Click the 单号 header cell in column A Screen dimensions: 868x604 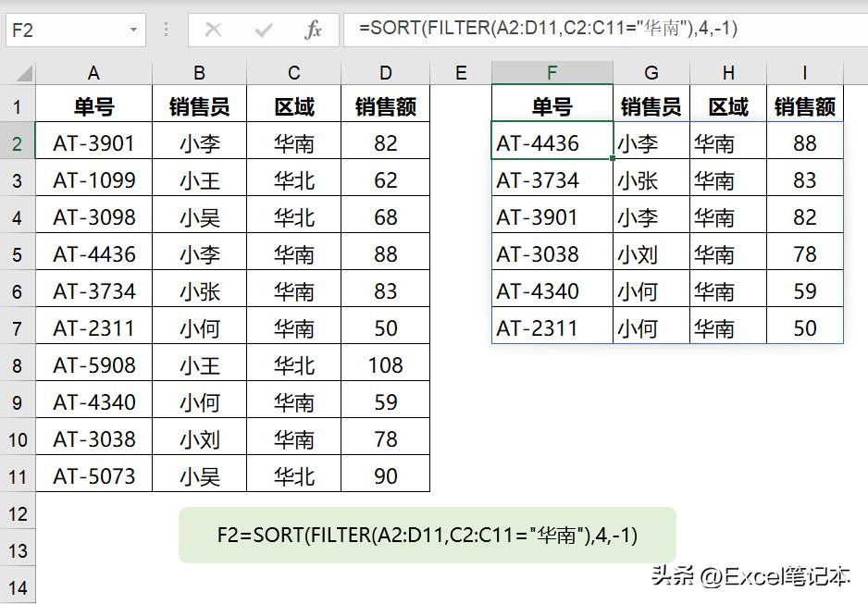[x=93, y=105]
